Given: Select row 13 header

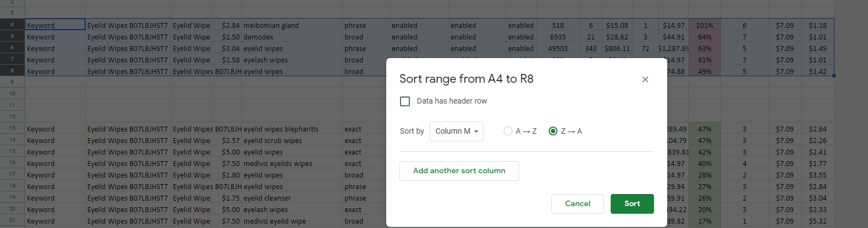Looking at the screenshot, I should tap(12, 128).
